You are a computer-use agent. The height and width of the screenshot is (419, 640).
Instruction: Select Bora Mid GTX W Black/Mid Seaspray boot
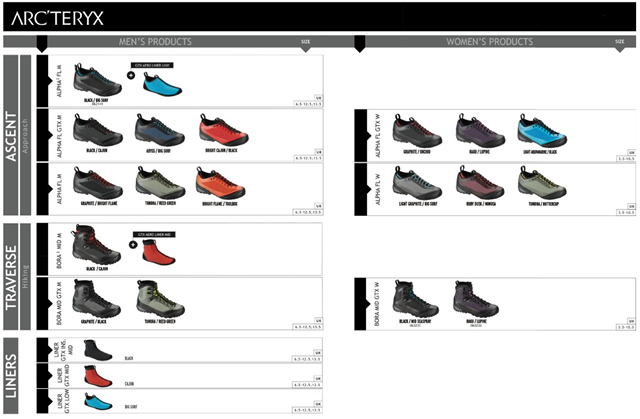[x=416, y=299]
